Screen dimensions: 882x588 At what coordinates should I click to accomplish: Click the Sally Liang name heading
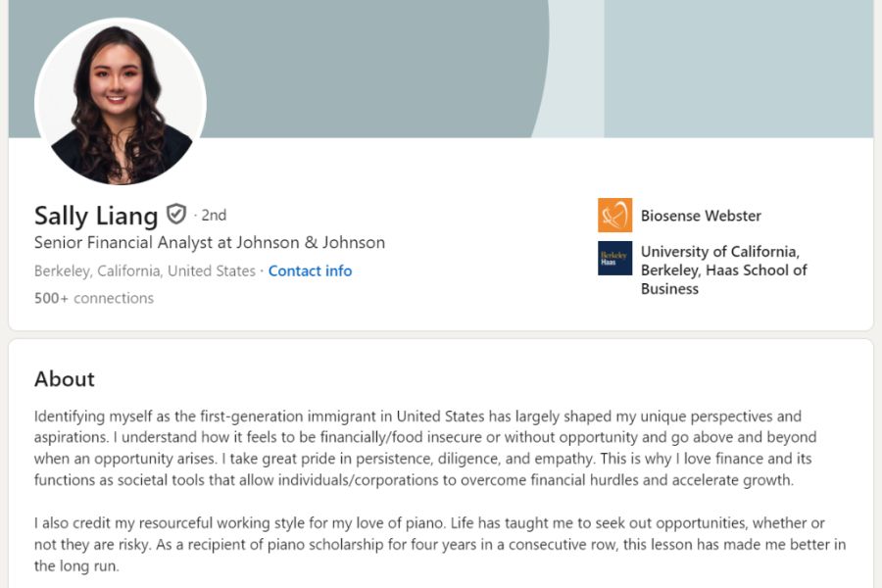(x=96, y=215)
